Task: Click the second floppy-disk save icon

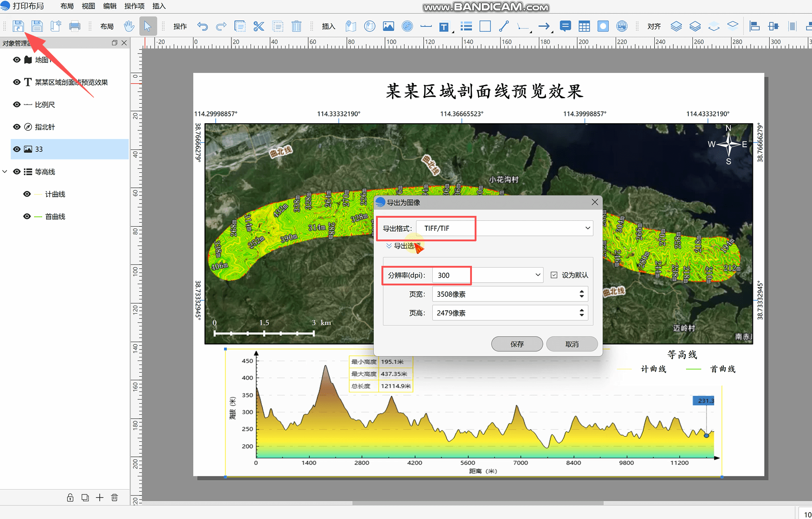Action: (37, 26)
